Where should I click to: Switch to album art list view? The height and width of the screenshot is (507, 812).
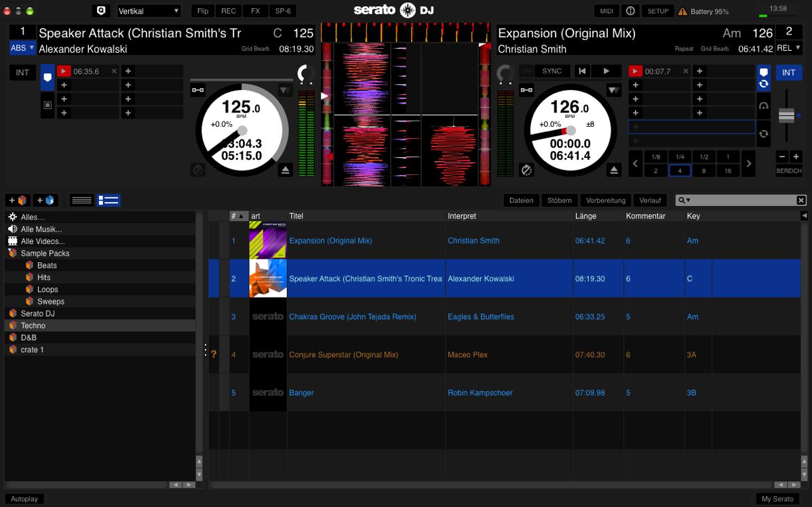[x=109, y=200]
